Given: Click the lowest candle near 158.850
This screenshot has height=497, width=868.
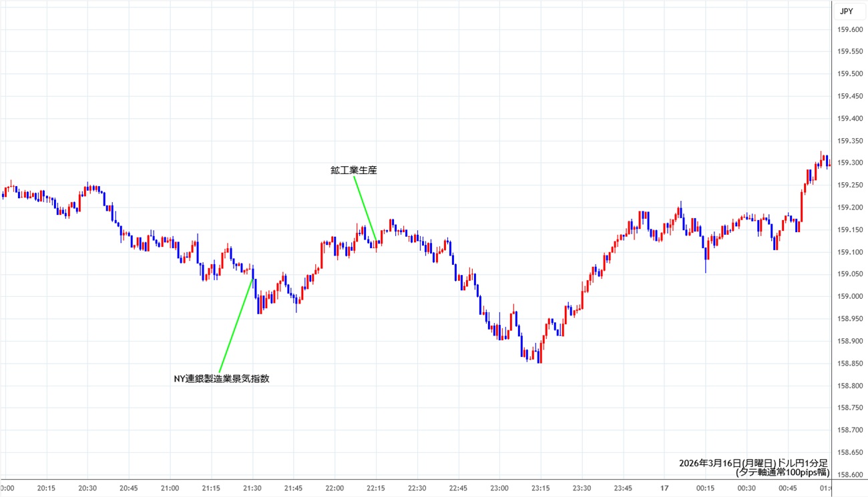Looking at the screenshot, I should pos(539,355).
